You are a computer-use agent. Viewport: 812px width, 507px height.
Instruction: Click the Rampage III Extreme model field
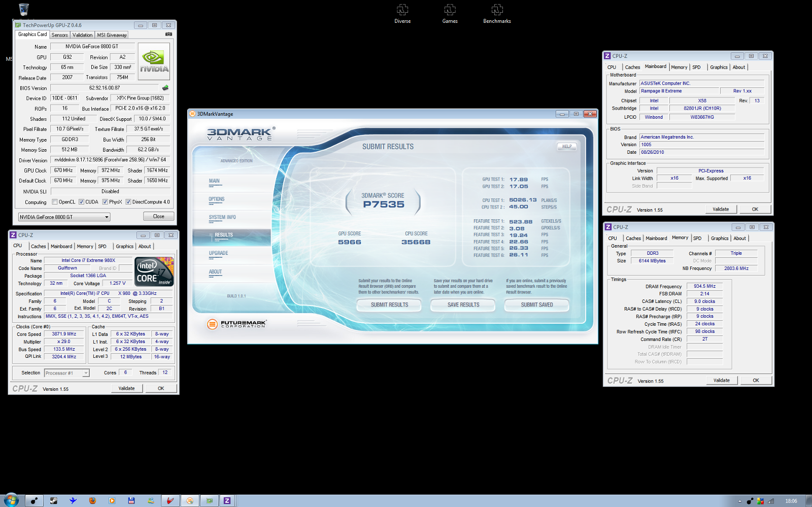678,91
